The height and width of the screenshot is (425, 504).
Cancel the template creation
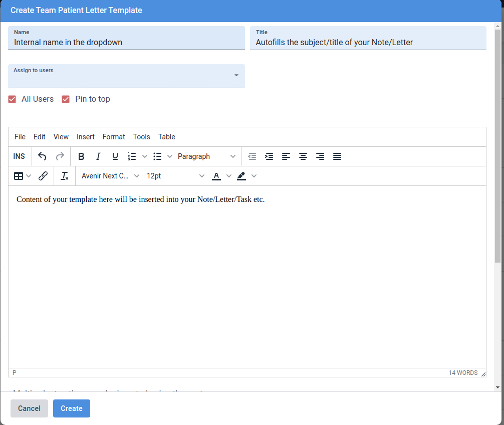tap(29, 408)
